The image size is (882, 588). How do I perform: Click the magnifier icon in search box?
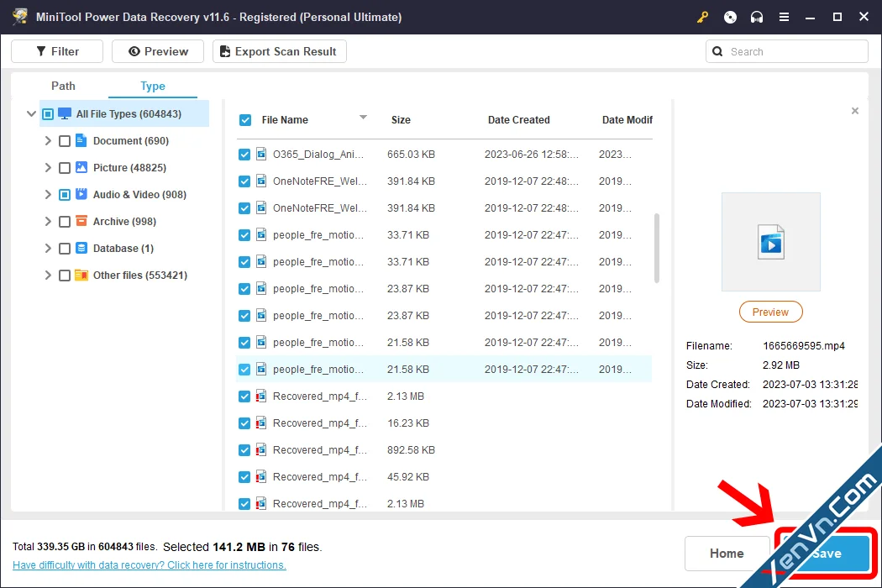717,52
